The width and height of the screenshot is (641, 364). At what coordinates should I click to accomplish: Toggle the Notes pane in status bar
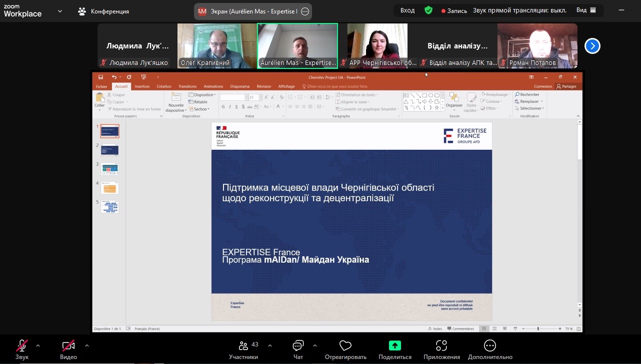click(x=435, y=329)
